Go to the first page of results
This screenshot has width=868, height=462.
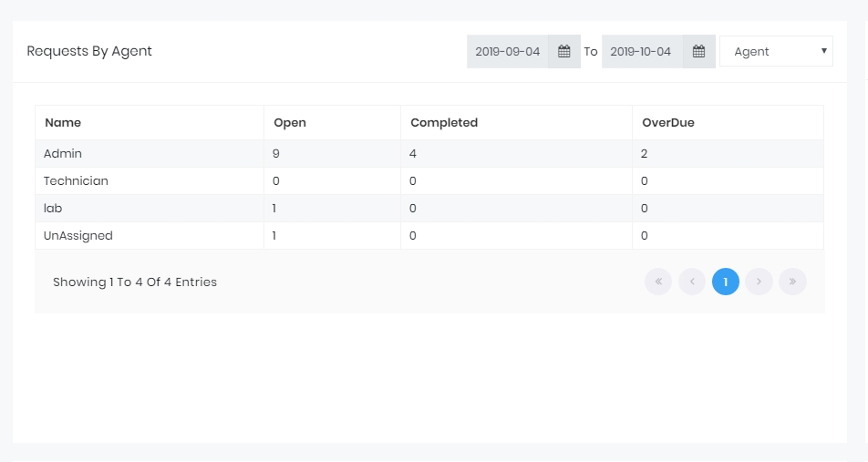(x=658, y=282)
